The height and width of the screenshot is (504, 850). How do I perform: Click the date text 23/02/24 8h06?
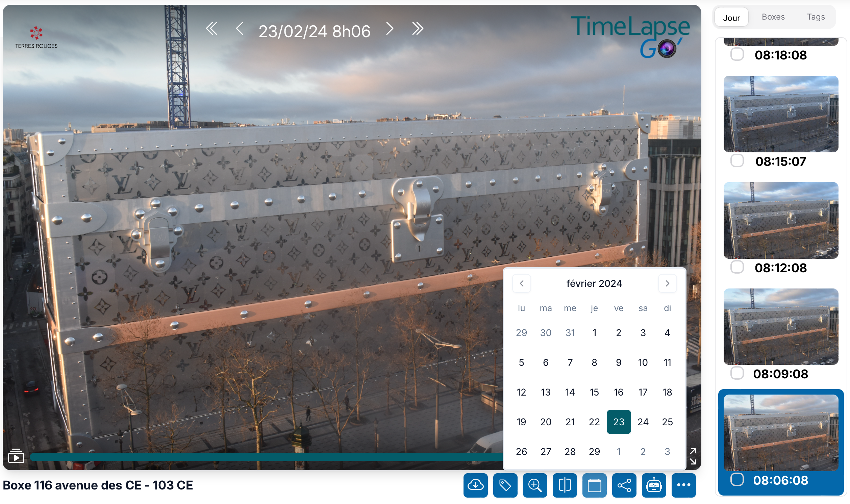point(315,31)
